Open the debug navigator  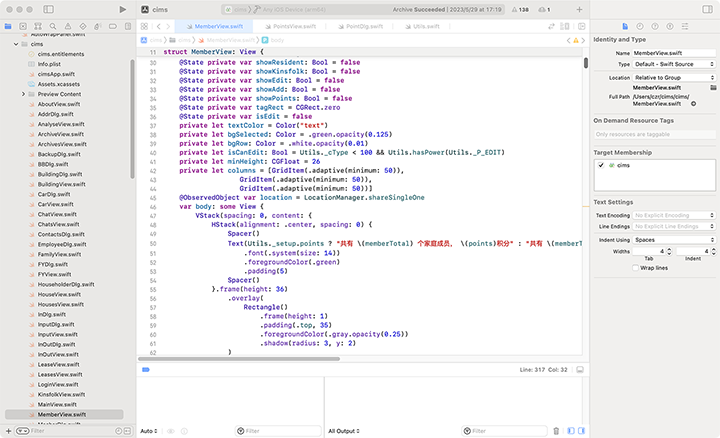pos(98,26)
